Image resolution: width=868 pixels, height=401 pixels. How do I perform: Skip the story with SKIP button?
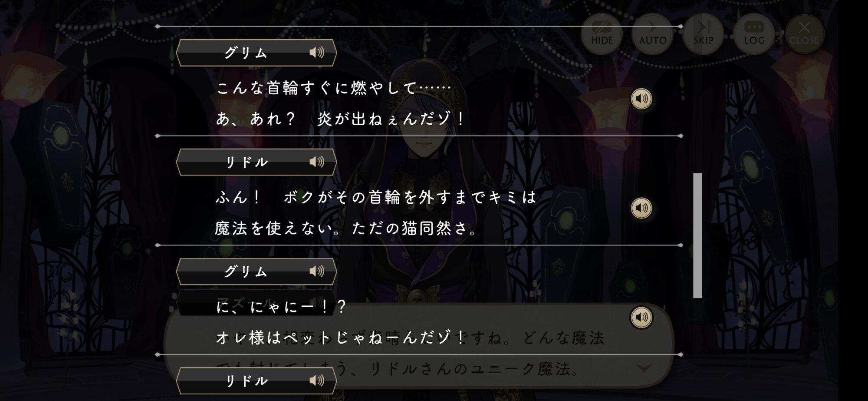tap(703, 34)
